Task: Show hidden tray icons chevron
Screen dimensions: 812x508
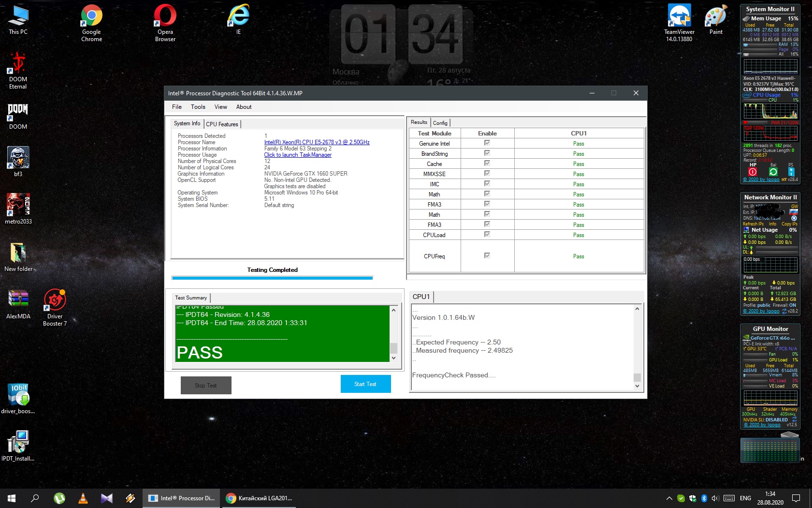Action: [669, 498]
